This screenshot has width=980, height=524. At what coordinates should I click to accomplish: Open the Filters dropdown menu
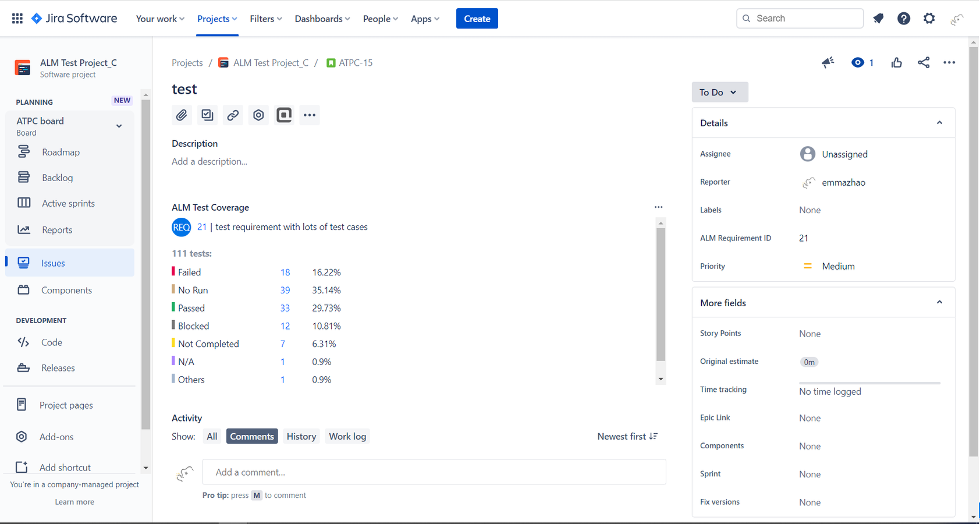[x=266, y=19]
